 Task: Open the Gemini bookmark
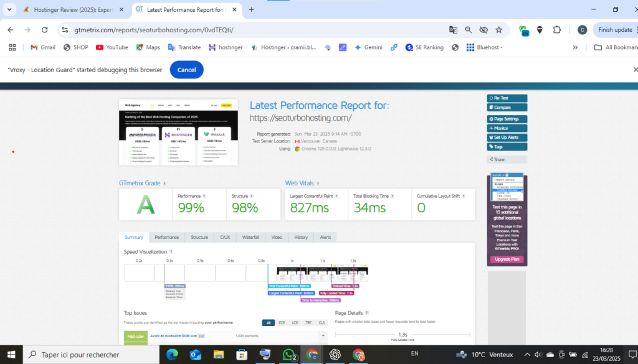click(x=368, y=47)
